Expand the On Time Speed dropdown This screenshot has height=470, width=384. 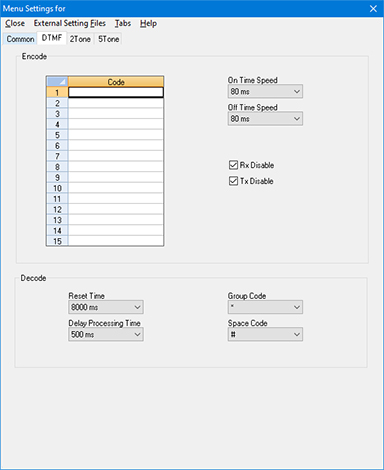tap(265, 91)
